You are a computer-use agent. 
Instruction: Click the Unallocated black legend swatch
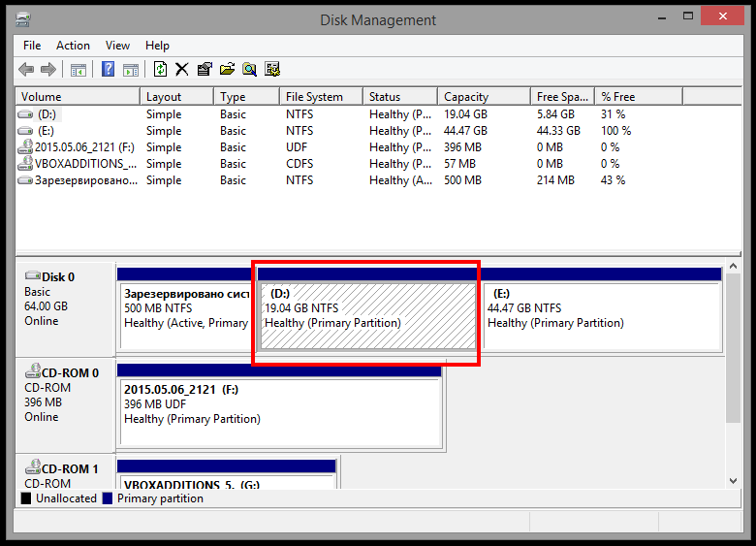tap(26, 498)
